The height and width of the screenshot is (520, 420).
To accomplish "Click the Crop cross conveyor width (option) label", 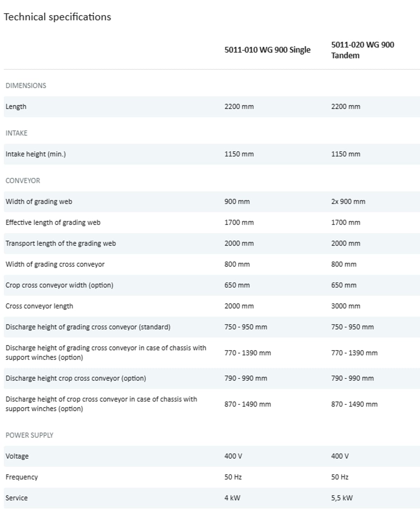I will (59, 285).
